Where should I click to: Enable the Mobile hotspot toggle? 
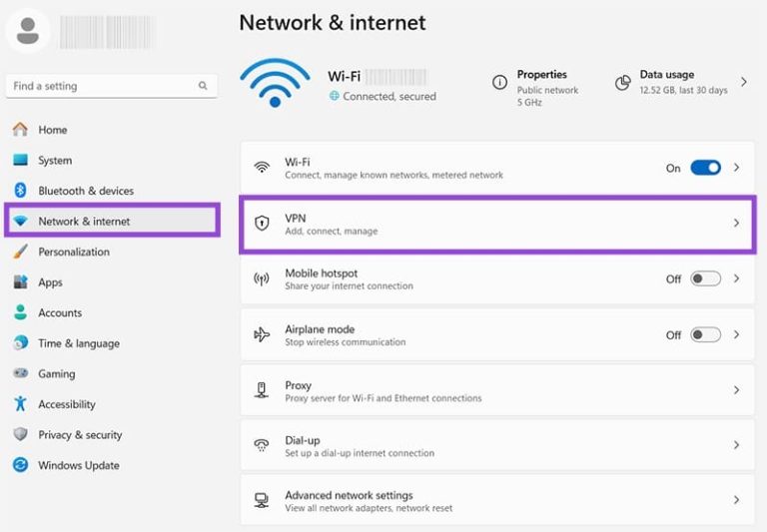[705, 279]
